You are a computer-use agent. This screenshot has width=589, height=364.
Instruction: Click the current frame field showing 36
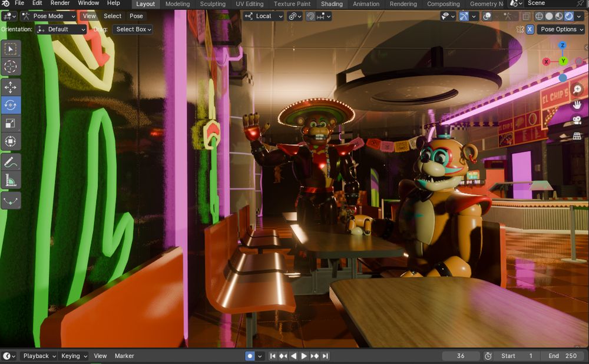pyautogui.click(x=461, y=356)
